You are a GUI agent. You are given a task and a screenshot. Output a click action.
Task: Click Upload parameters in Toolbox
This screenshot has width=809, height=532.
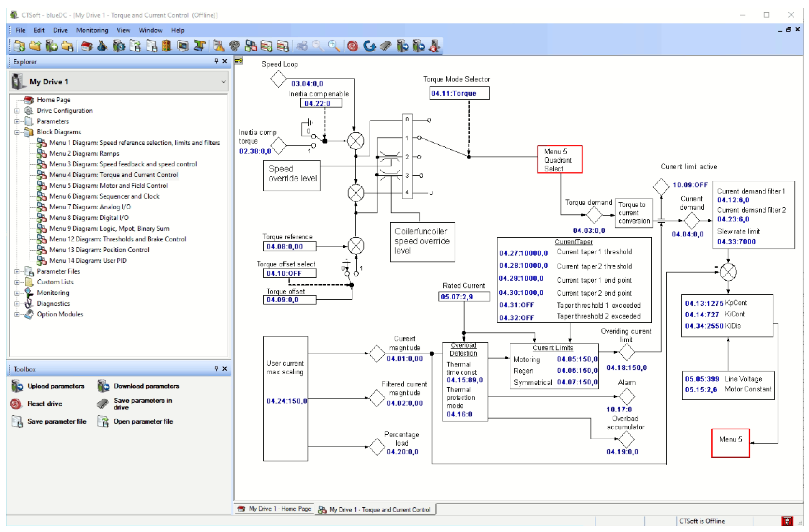55,386
